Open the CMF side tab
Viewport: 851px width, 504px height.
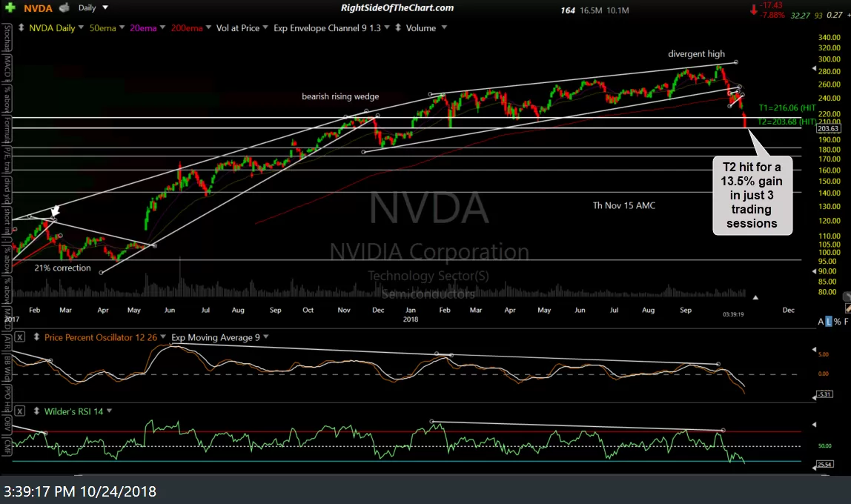7,447
